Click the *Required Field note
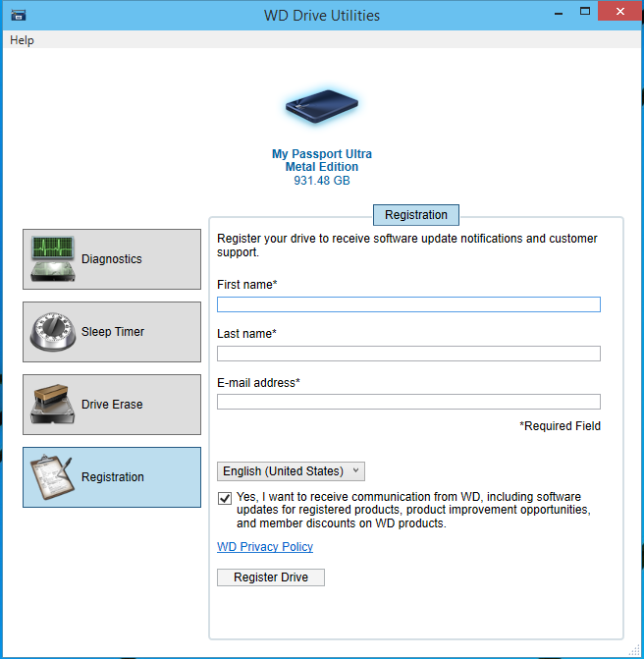This screenshot has width=644, height=659. point(560,426)
